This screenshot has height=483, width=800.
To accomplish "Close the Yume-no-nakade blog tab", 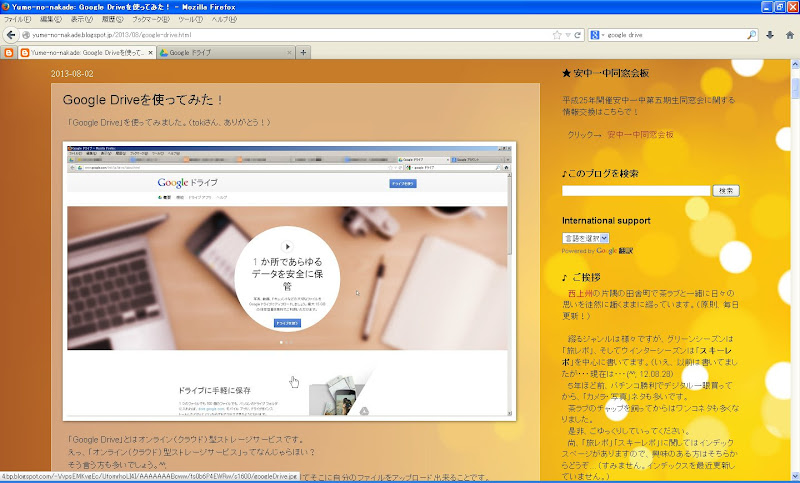I will coord(151,53).
